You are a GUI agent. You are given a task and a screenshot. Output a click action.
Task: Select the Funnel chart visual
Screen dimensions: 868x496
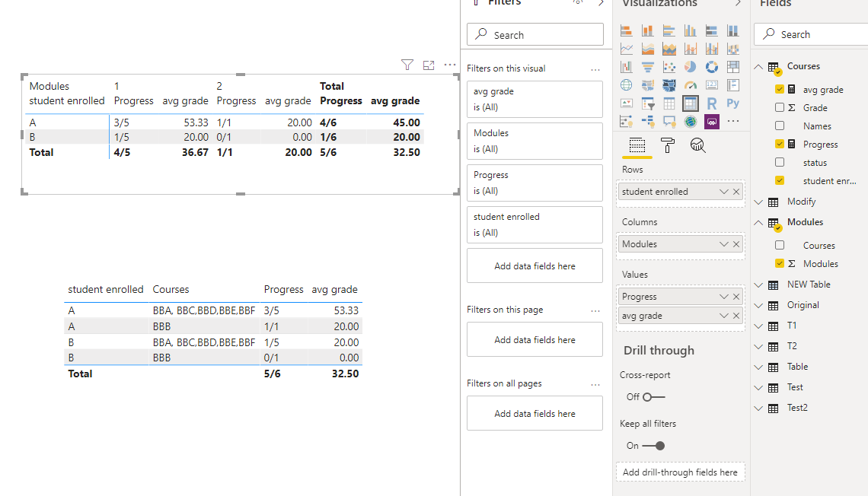[x=648, y=67]
